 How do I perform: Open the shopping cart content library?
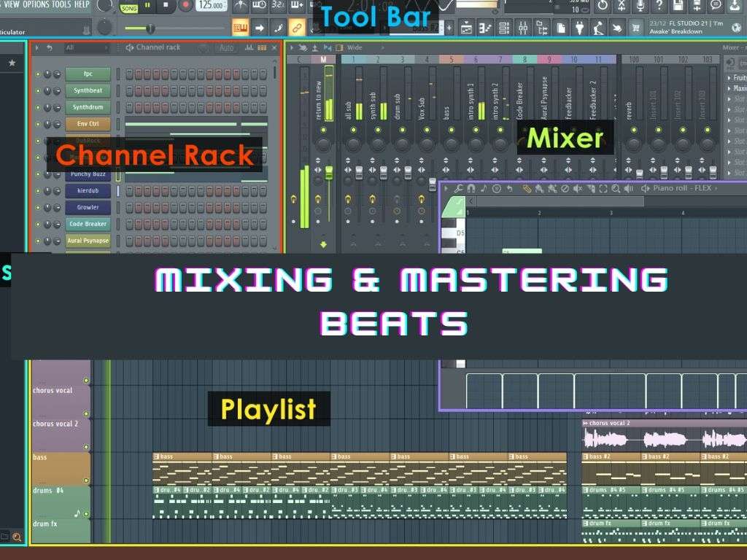(x=636, y=29)
